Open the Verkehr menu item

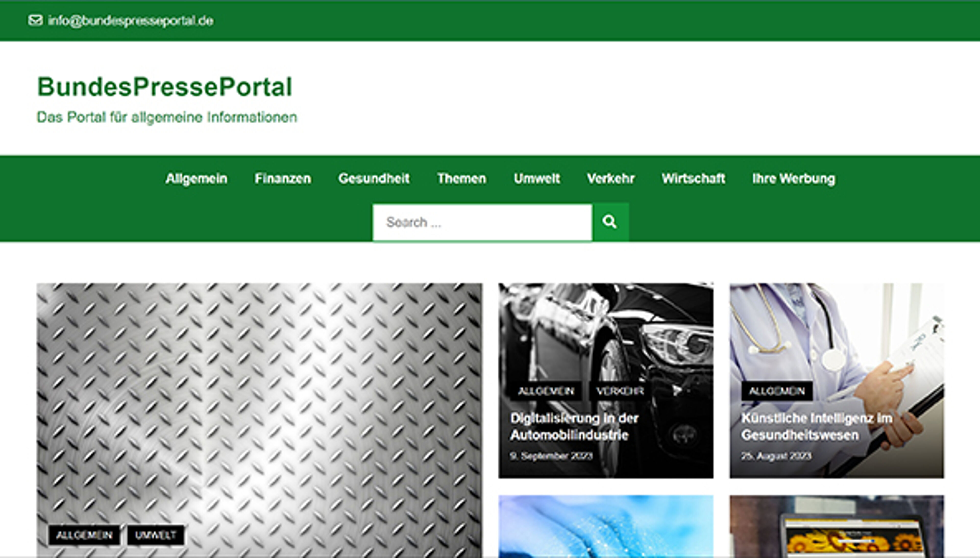[x=611, y=179]
